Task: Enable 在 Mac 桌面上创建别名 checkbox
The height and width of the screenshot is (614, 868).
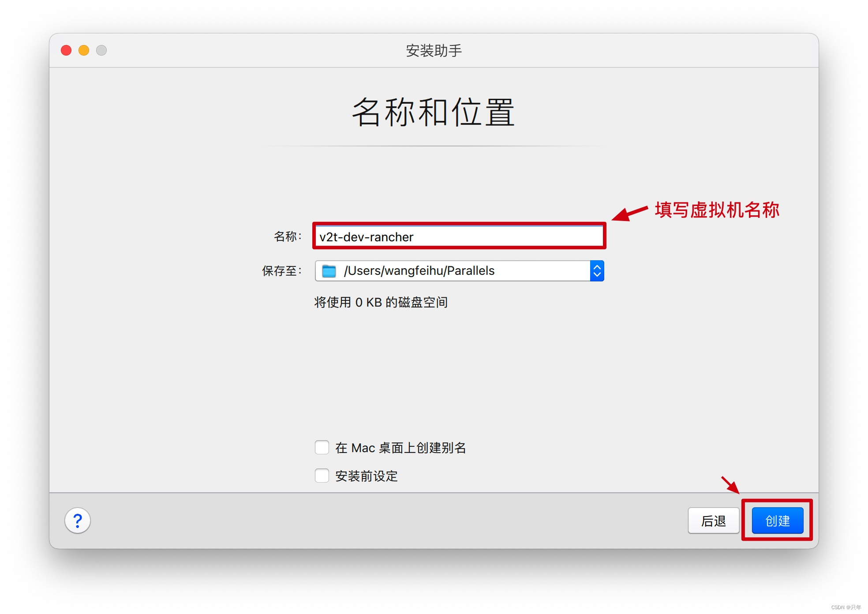Action: [322, 447]
